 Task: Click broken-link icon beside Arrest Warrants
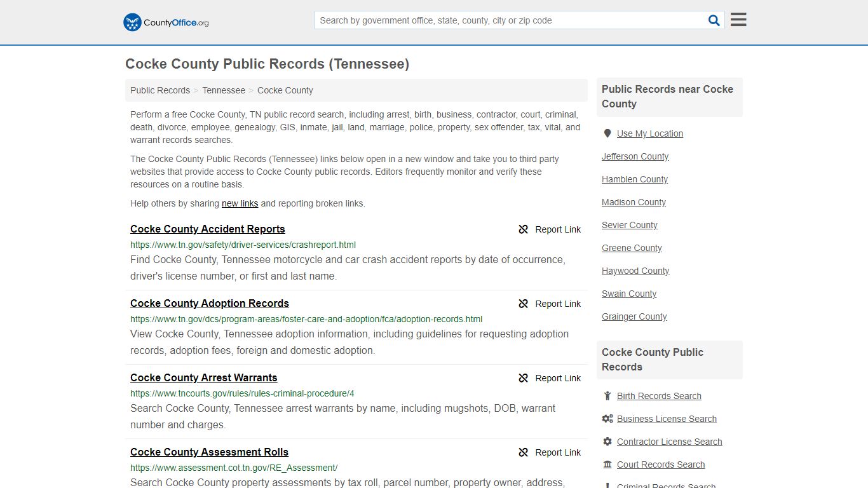tap(524, 378)
